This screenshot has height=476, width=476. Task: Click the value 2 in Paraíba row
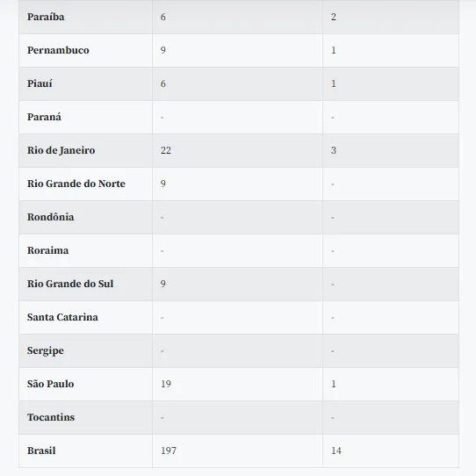[334, 17]
